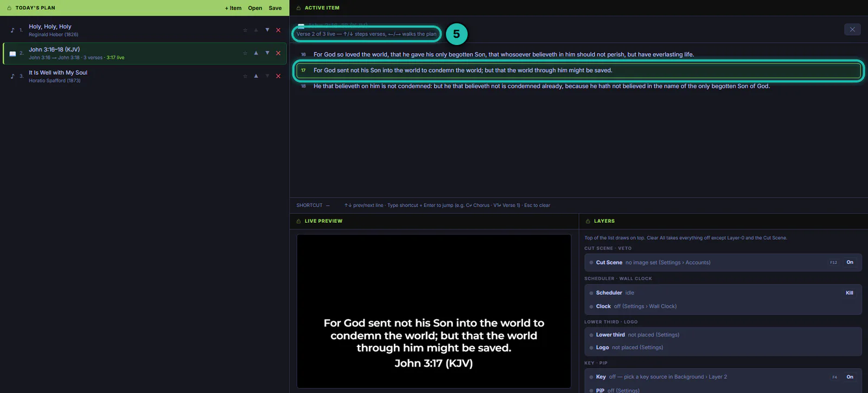Close the active item panel
This screenshot has width=868, height=393.
tap(852, 29)
